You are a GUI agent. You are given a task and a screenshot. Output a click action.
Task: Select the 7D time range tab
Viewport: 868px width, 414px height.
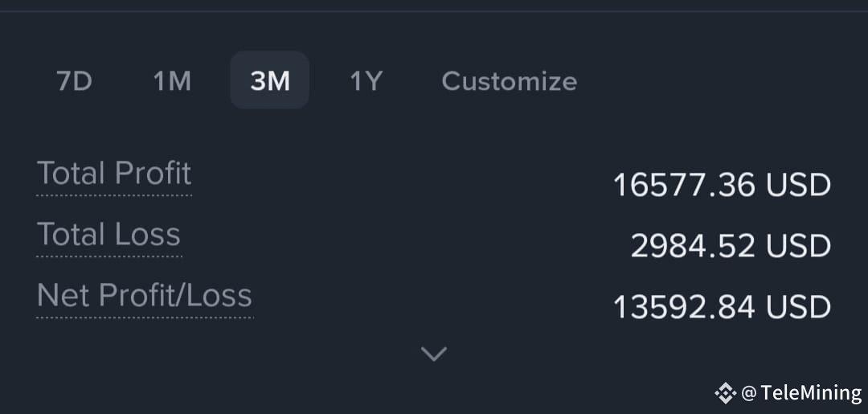[74, 81]
